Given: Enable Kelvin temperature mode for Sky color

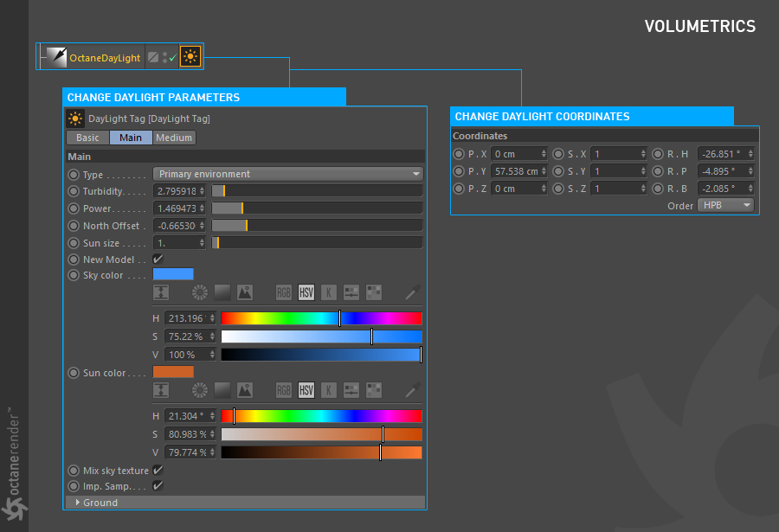Looking at the screenshot, I should [328, 292].
